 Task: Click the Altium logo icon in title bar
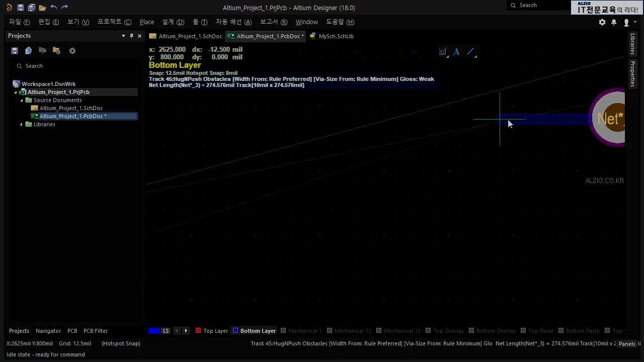click(9, 8)
